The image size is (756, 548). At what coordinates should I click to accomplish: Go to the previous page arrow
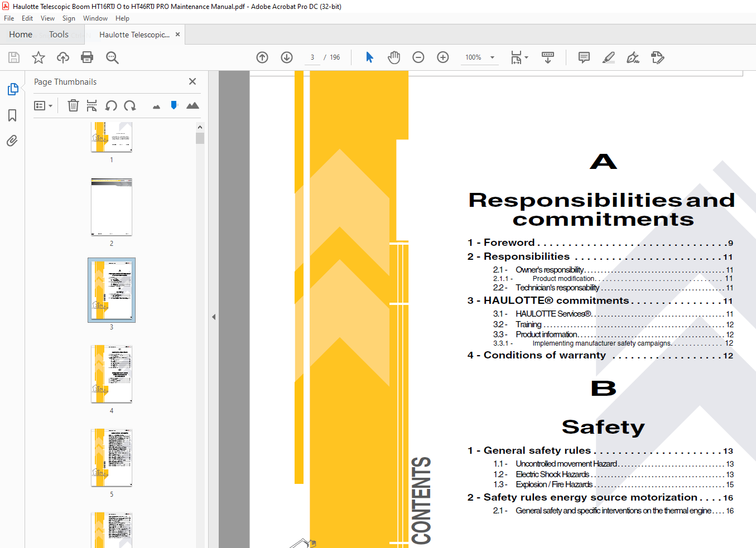tap(262, 57)
